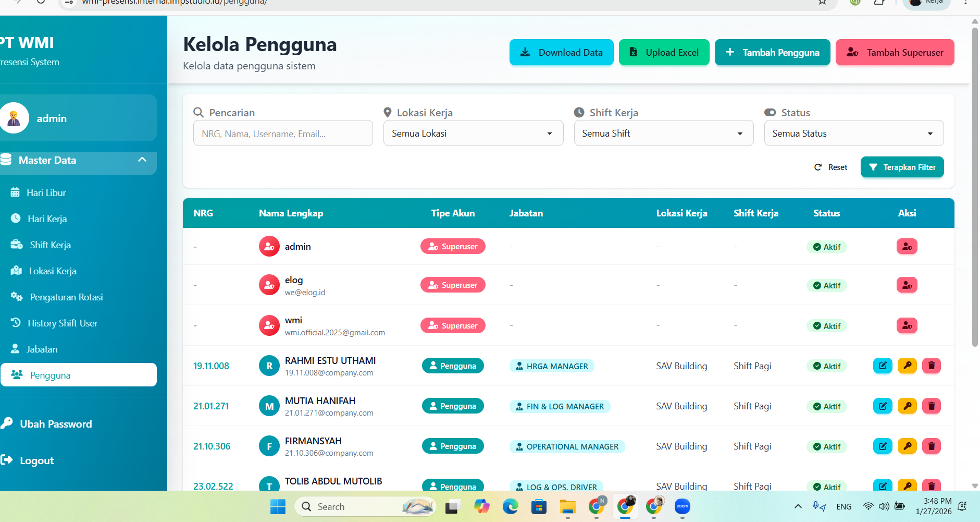Click the Pencarian search input field
The height and width of the screenshot is (522, 980).
click(283, 133)
